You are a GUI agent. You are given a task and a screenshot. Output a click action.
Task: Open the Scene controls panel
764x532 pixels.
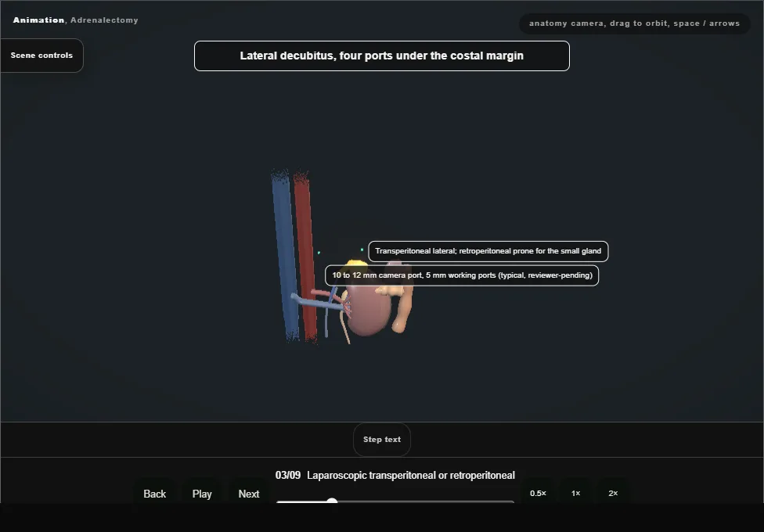tap(41, 56)
